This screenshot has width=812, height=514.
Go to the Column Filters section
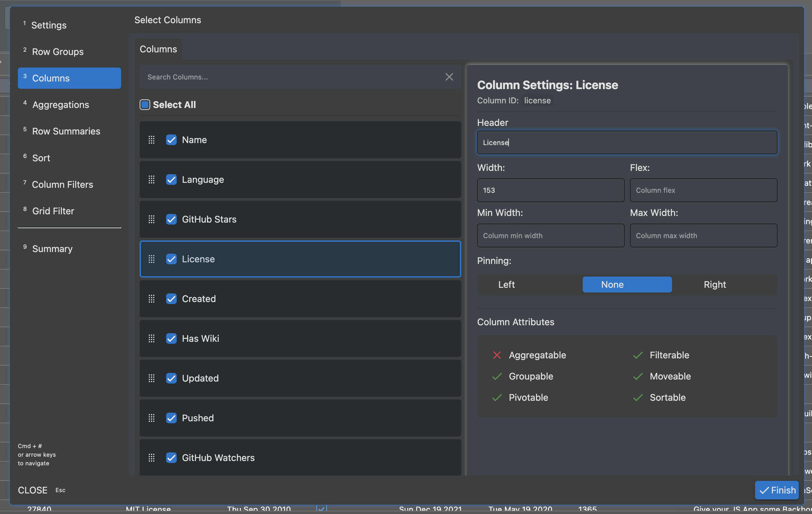tap(63, 184)
